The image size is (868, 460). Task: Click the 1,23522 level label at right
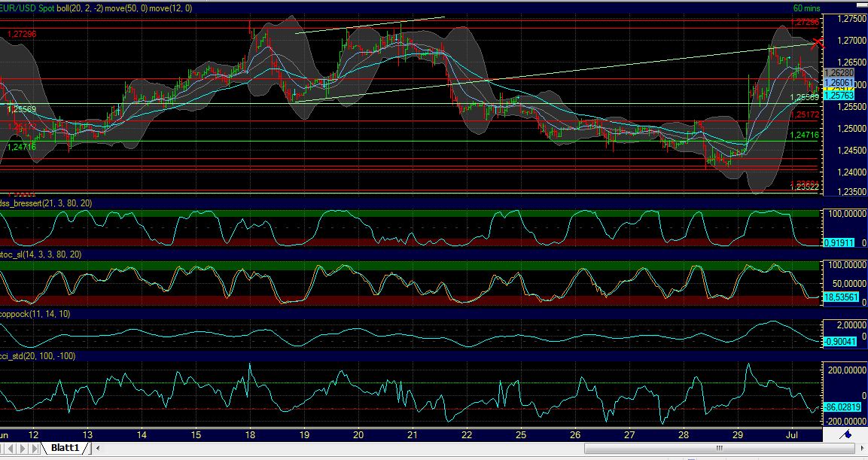point(804,187)
